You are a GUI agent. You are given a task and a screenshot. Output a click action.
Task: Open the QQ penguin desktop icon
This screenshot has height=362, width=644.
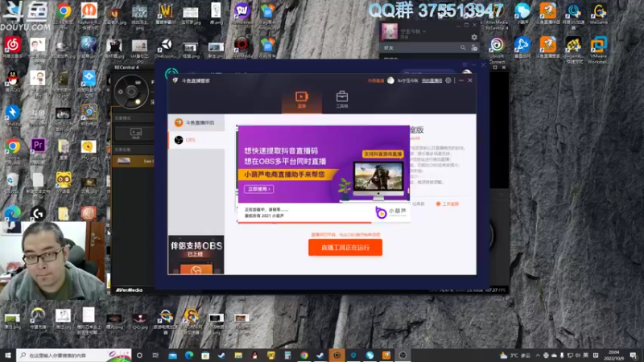(x=13, y=82)
